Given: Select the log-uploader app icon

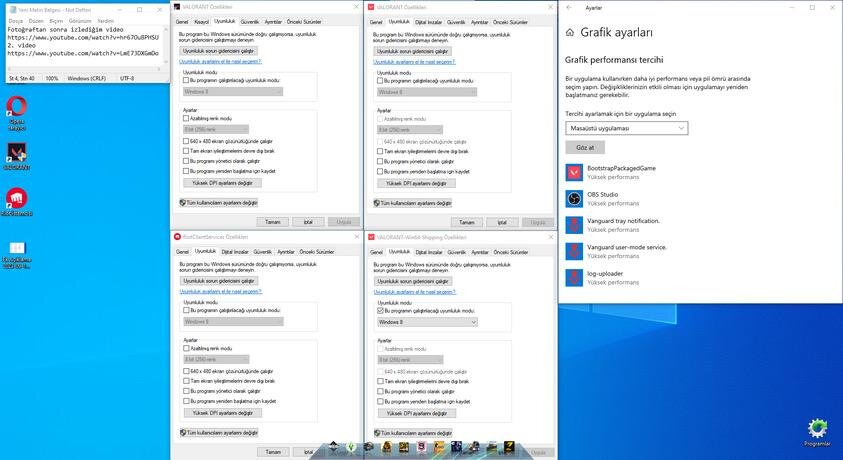Looking at the screenshot, I should [574, 278].
